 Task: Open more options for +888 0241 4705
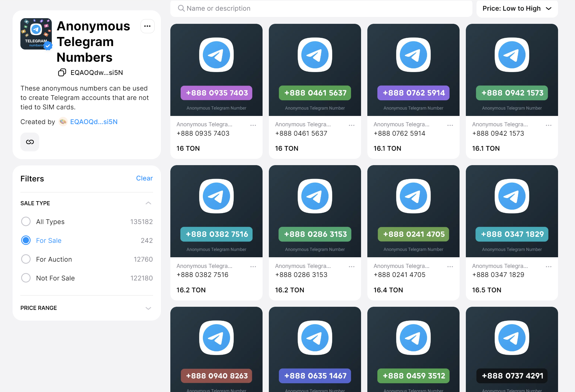[x=450, y=266]
